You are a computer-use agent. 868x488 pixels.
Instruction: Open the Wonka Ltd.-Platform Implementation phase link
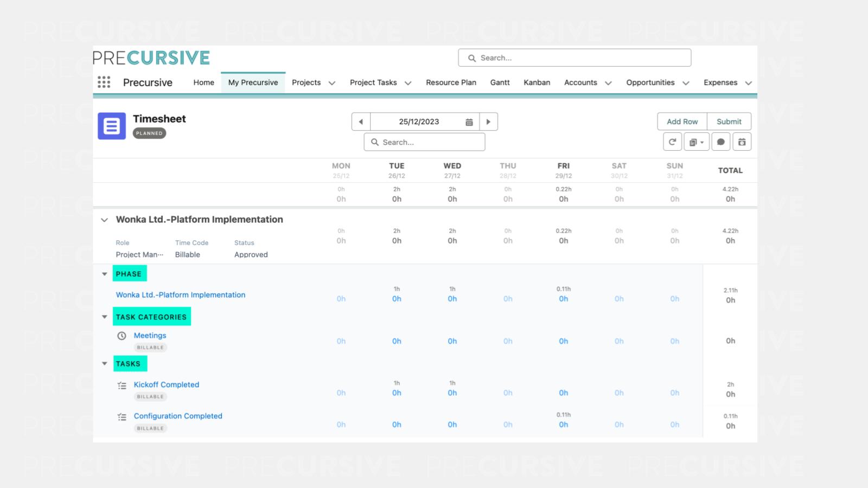(x=181, y=295)
